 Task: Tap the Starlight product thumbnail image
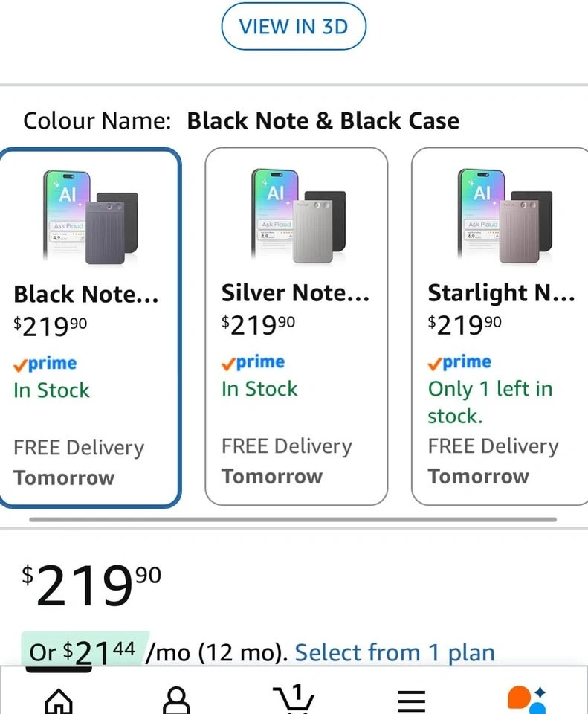coord(505,215)
